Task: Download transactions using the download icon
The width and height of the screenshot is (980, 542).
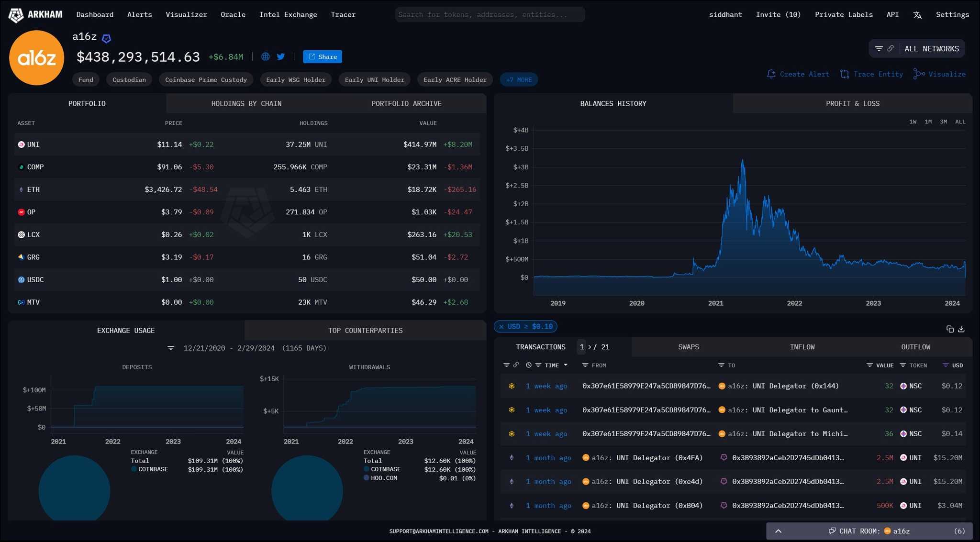Action: 961,329
